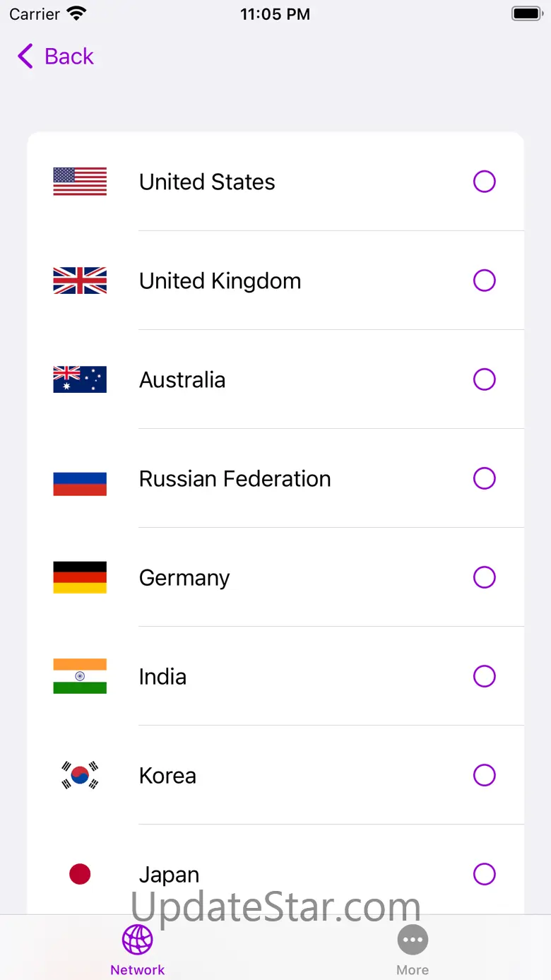551x980 pixels.
Task: Select the India radio button
Action: (x=485, y=676)
